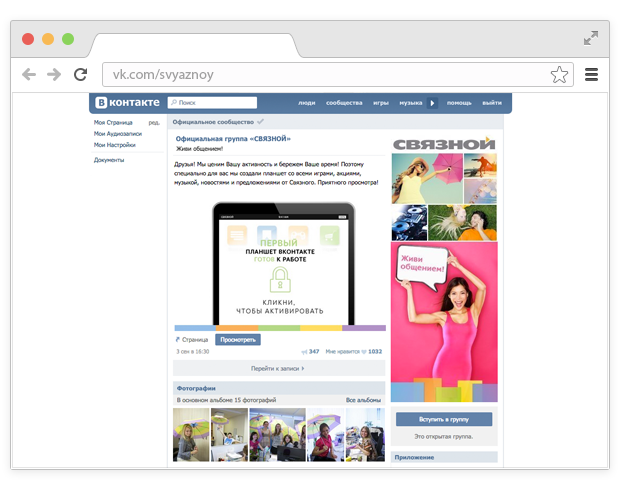Viewport: 620px width, 490px height.
Task: Open помощь in the header menu
Action: click(x=459, y=103)
